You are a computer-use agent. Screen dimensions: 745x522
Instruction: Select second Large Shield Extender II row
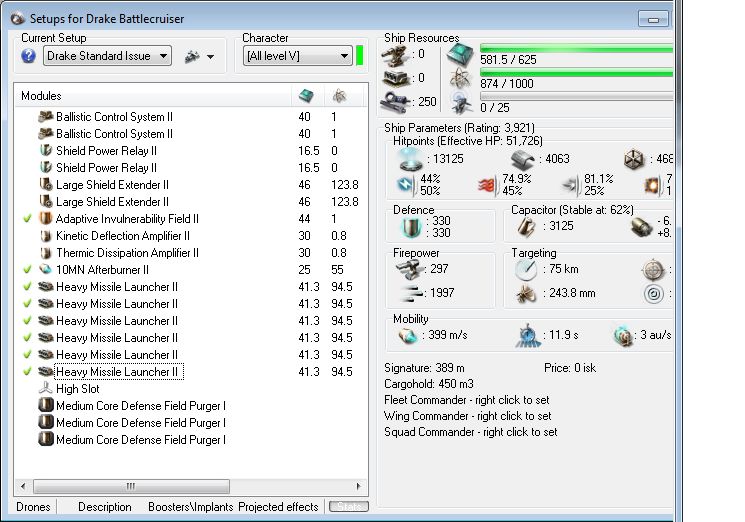point(191,202)
